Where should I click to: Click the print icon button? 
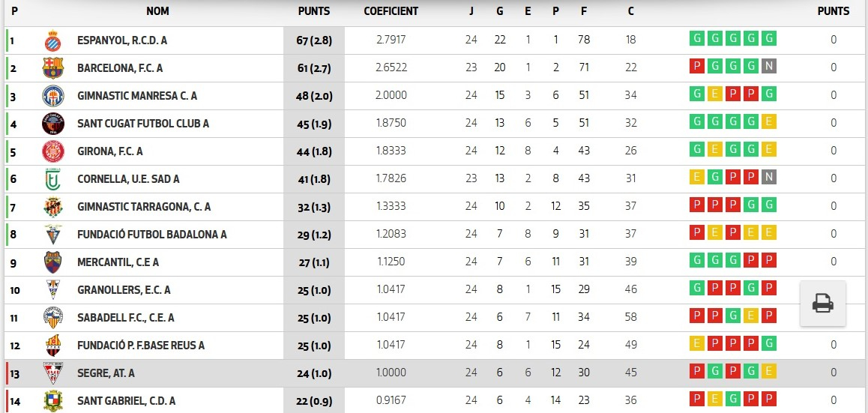pos(822,304)
